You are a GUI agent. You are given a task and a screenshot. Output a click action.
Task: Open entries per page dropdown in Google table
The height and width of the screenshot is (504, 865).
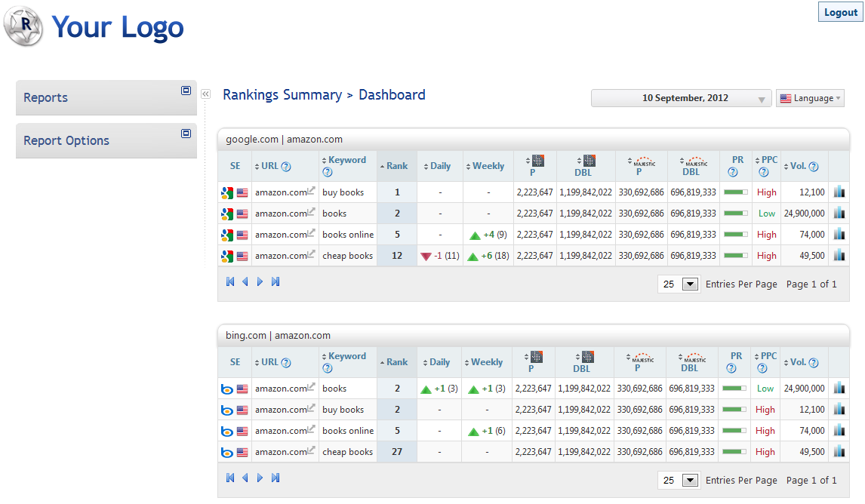(x=690, y=284)
